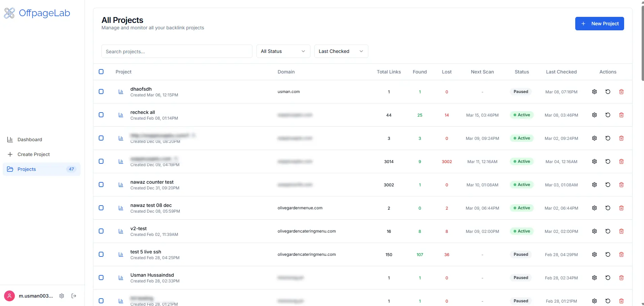Open settings for dhaofsdh project
Image resolution: width=644 pixels, height=306 pixels.
(594, 92)
